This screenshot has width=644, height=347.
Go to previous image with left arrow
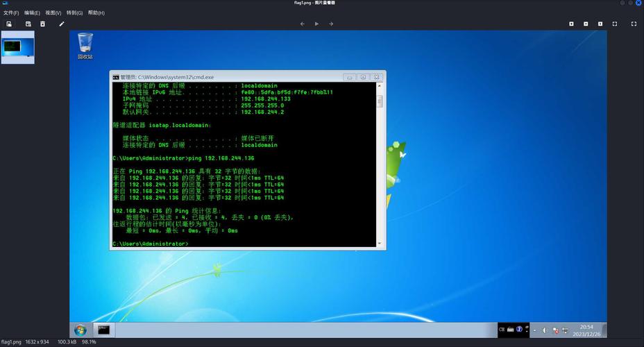pyautogui.click(x=303, y=24)
